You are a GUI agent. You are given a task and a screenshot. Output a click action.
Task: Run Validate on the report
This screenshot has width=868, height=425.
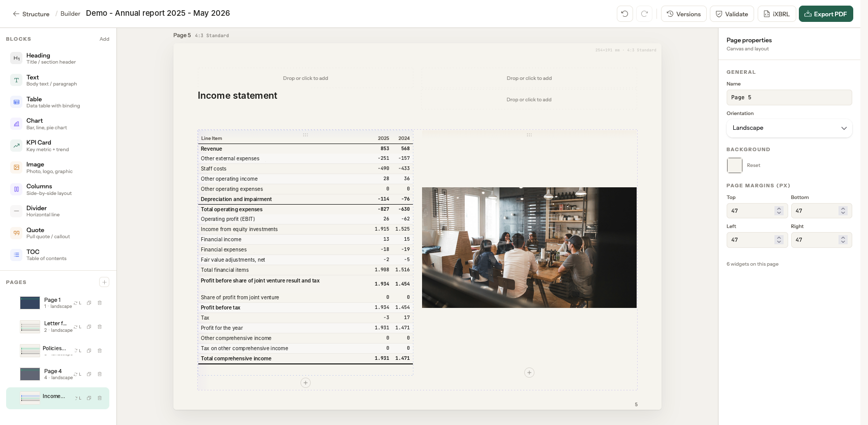point(732,14)
